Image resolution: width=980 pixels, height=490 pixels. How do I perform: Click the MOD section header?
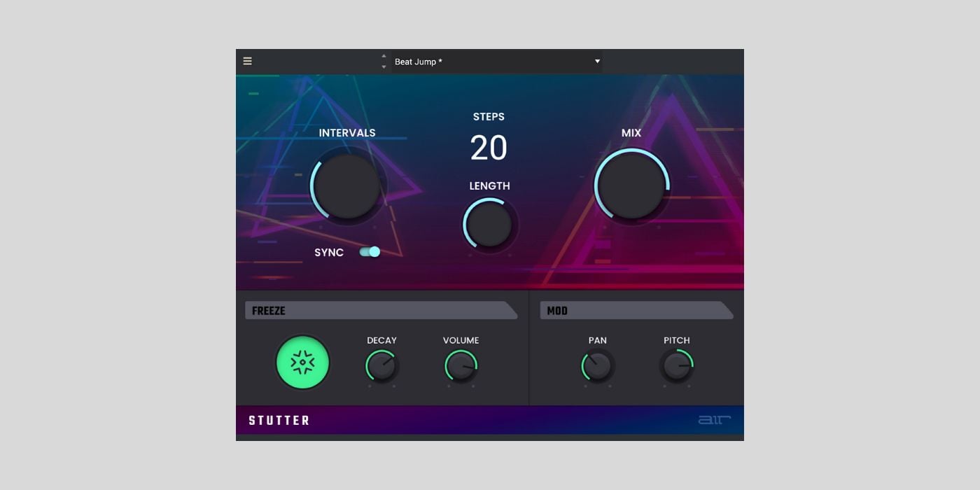click(x=636, y=311)
